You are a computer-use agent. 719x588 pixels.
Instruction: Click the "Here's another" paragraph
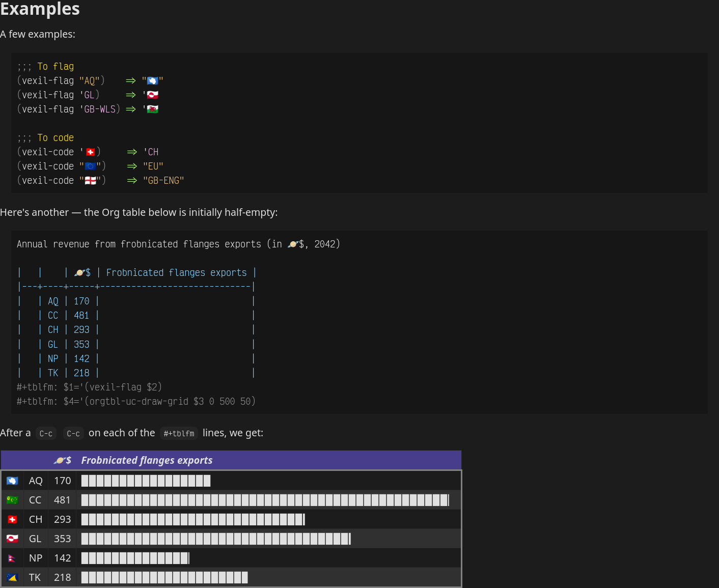(x=139, y=212)
